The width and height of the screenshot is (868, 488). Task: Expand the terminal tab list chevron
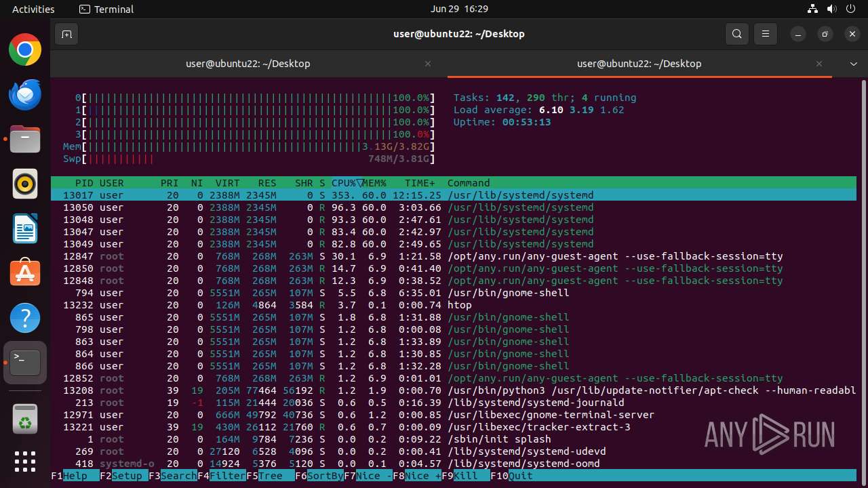tap(854, 64)
